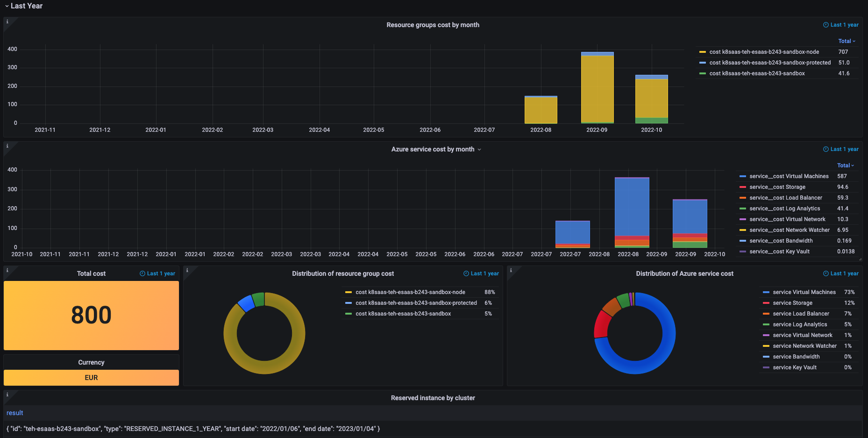868x438 pixels.
Task: Toggle sandbox-protected series in bar chart legend
Action: [x=770, y=63]
